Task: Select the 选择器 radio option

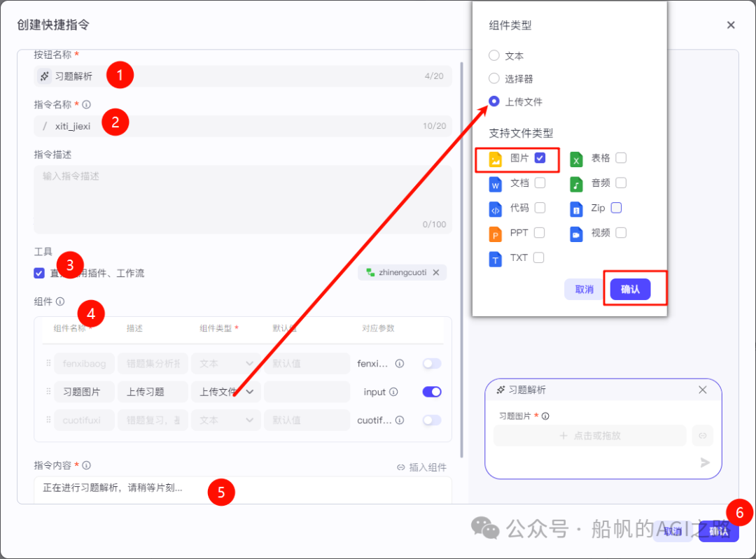Action: click(493, 78)
